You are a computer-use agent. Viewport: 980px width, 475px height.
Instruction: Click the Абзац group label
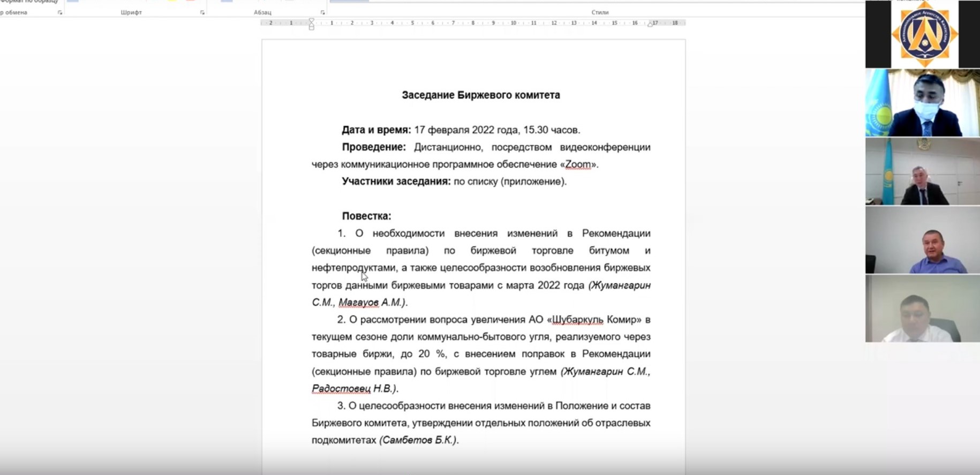tap(262, 12)
